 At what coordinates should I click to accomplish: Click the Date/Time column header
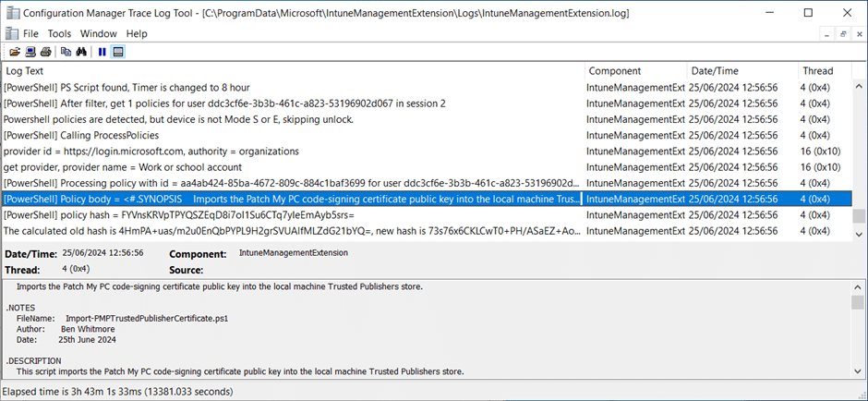pyautogui.click(x=741, y=71)
